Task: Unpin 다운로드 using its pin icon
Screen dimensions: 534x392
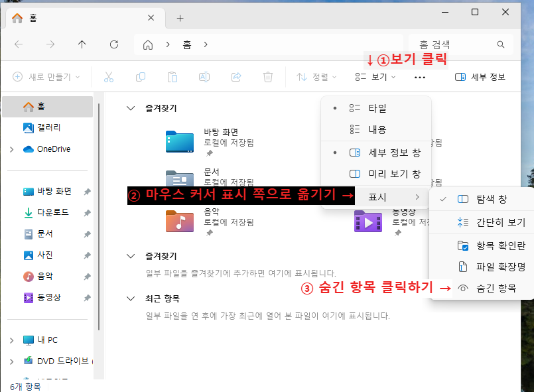Action: [87, 213]
